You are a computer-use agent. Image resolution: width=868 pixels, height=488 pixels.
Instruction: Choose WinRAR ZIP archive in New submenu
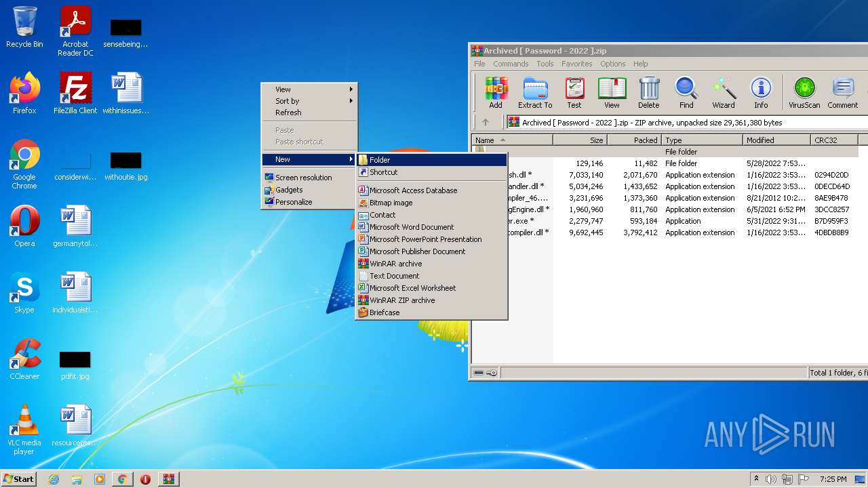[432, 300]
